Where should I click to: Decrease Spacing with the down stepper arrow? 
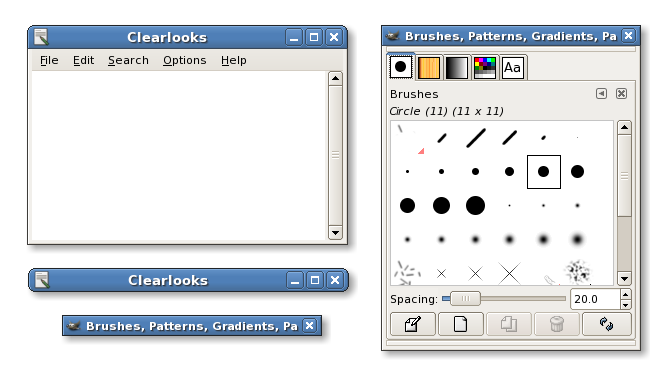(626, 304)
